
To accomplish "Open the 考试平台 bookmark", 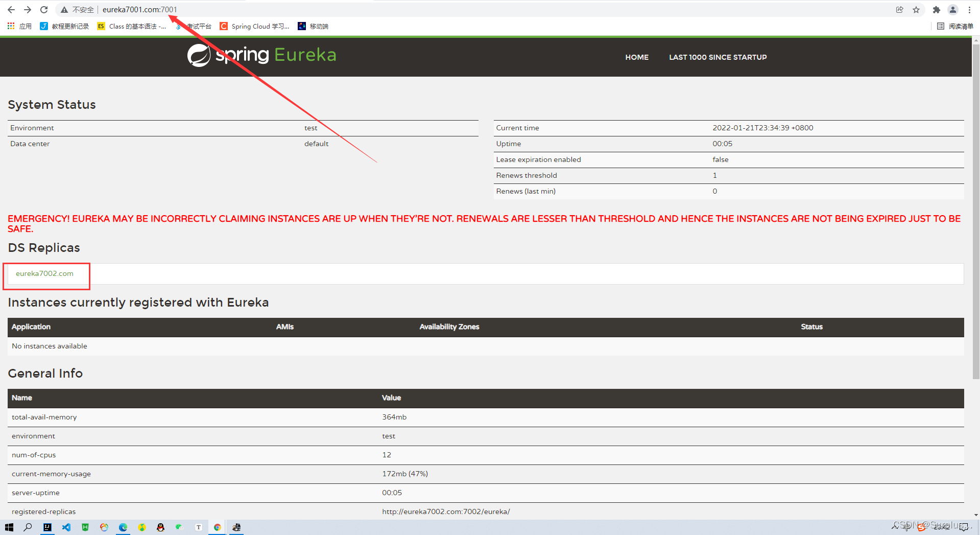I will click(194, 26).
